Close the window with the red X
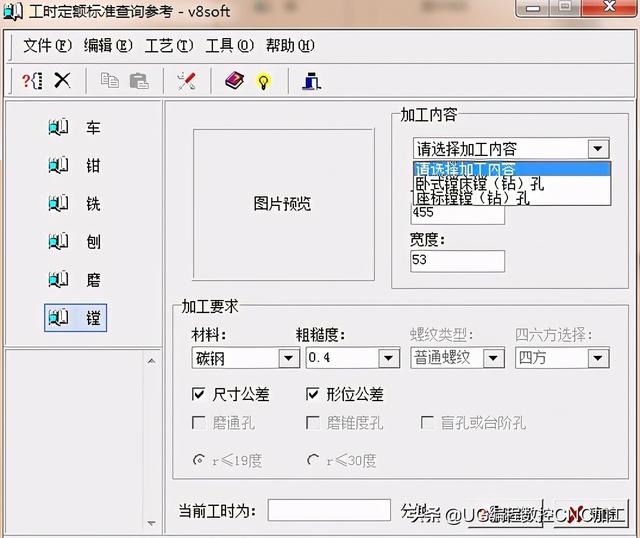The width and height of the screenshot is (640, 538). coord(609,7)
